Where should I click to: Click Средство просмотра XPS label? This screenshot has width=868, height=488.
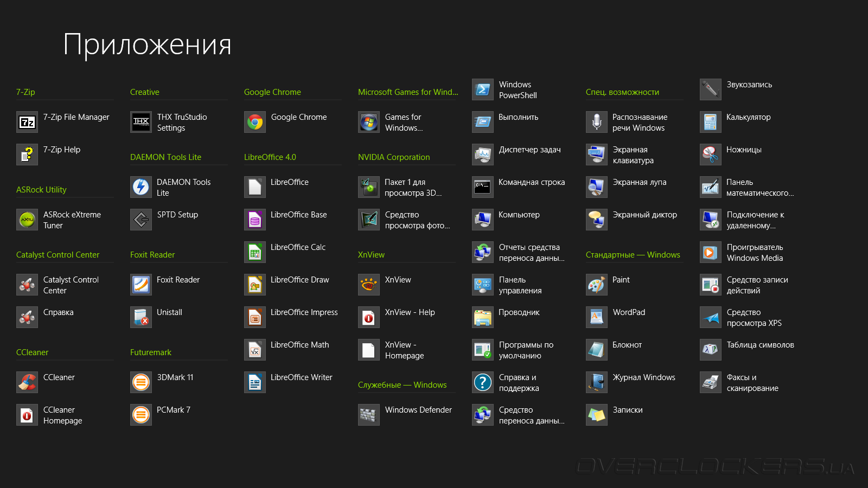pos(754,318)
